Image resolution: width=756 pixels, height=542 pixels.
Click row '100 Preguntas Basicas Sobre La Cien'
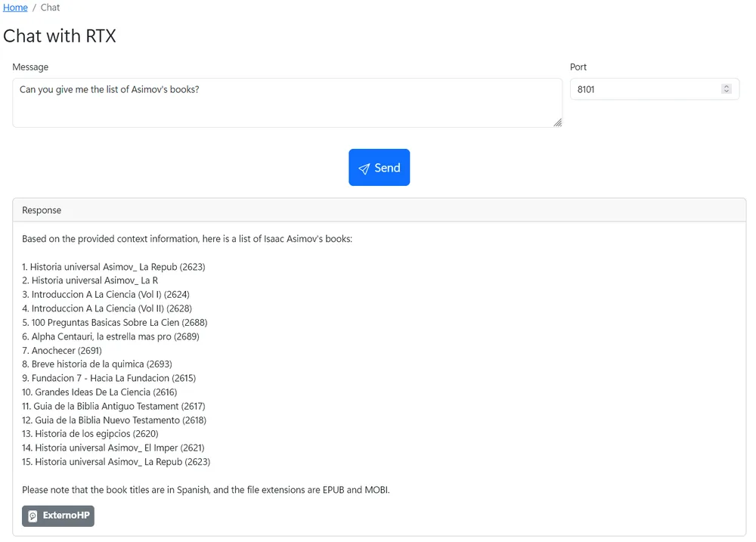115,323
